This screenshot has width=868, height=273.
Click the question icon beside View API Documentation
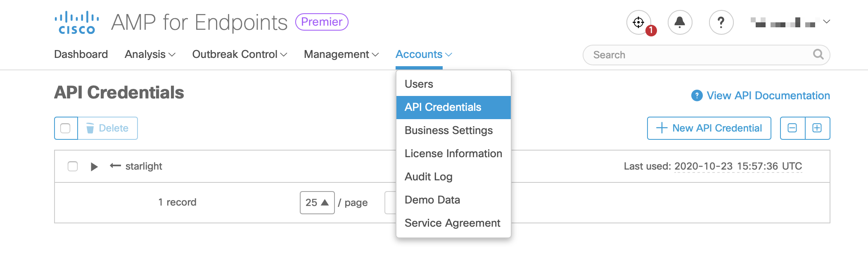point(697,96)
